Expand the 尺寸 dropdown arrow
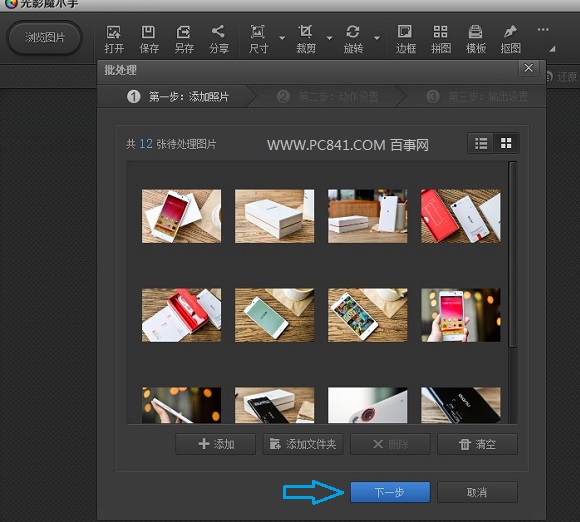The image size is (580, 522). (282, 38)
